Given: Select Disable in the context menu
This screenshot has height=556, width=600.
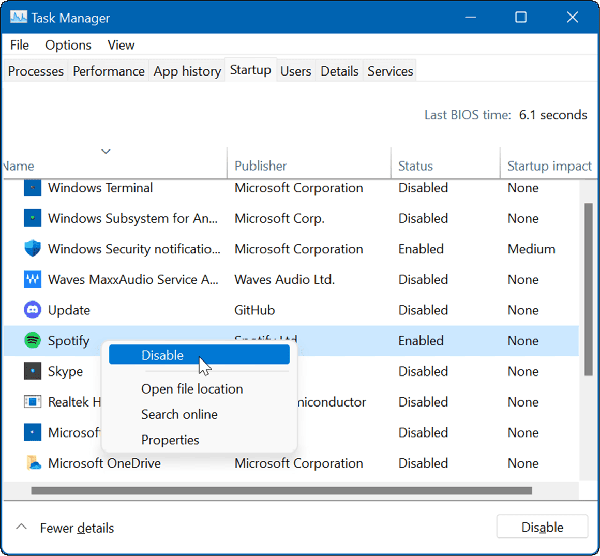Looking at the screenshot, I should (x=162, y=355).
